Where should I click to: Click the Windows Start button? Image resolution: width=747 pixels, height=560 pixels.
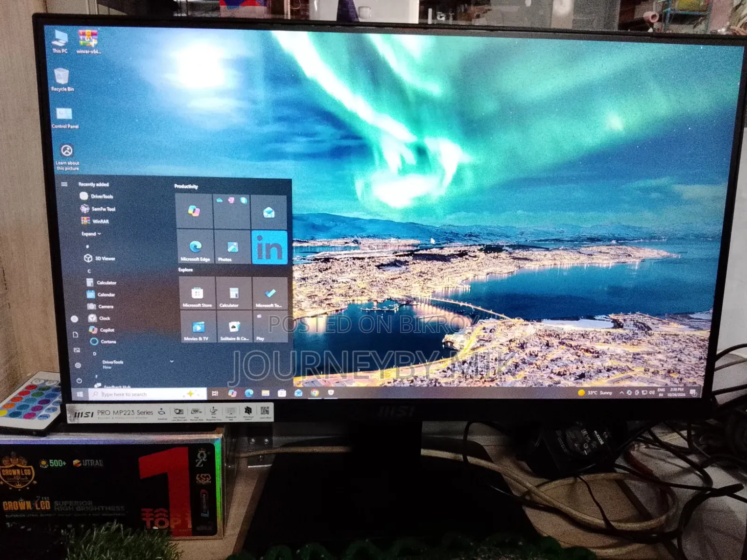click(x=80, y=394)
